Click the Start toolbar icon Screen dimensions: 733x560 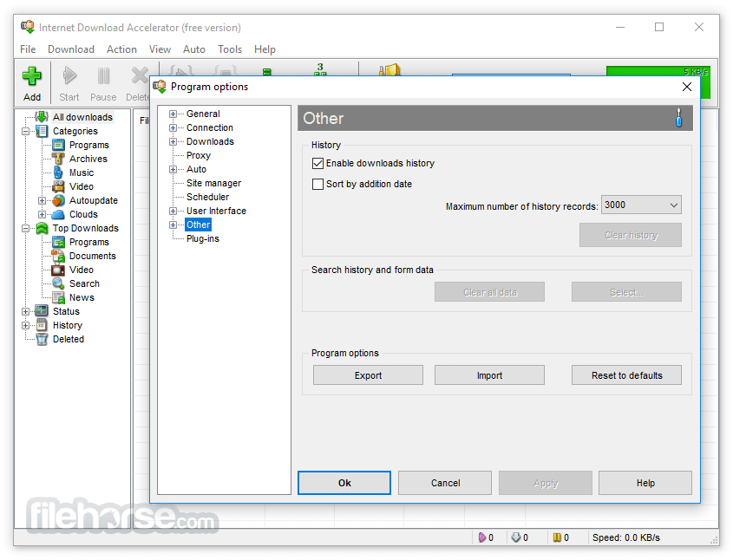tap(69, 75)
